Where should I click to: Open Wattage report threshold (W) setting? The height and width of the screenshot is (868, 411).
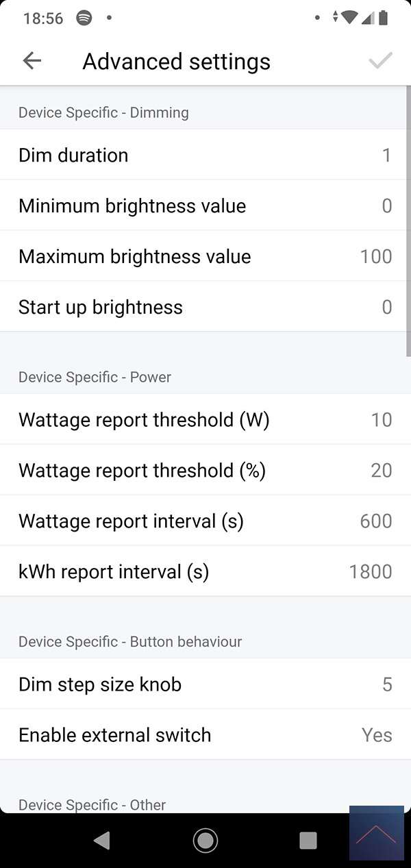point(206,420)
